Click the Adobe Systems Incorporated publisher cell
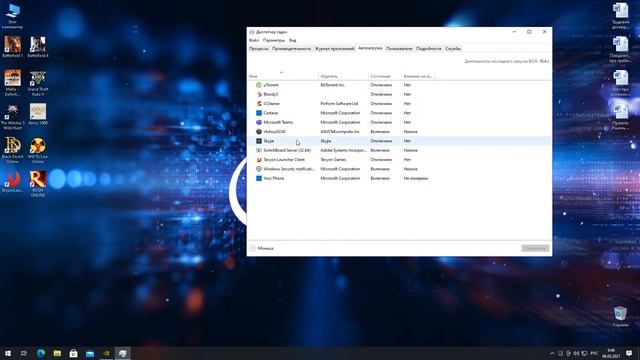The height and width of the screenshot is (360, 640). 343,150
